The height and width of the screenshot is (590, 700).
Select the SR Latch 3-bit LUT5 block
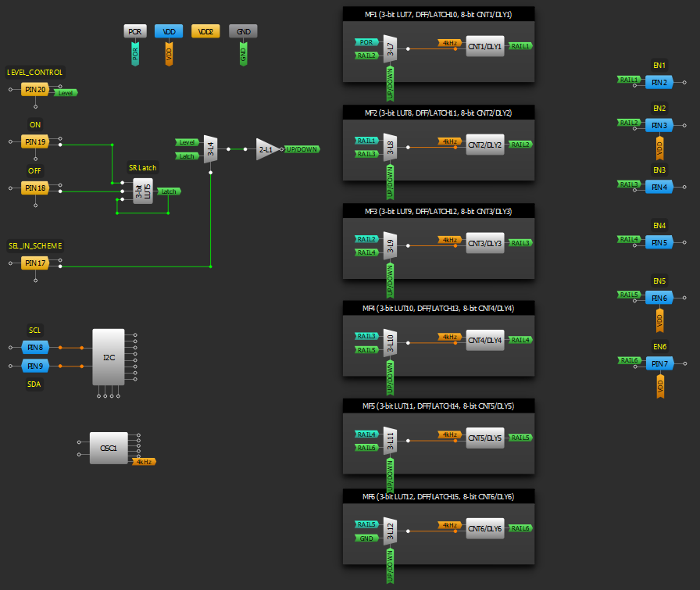pos(142,192)
